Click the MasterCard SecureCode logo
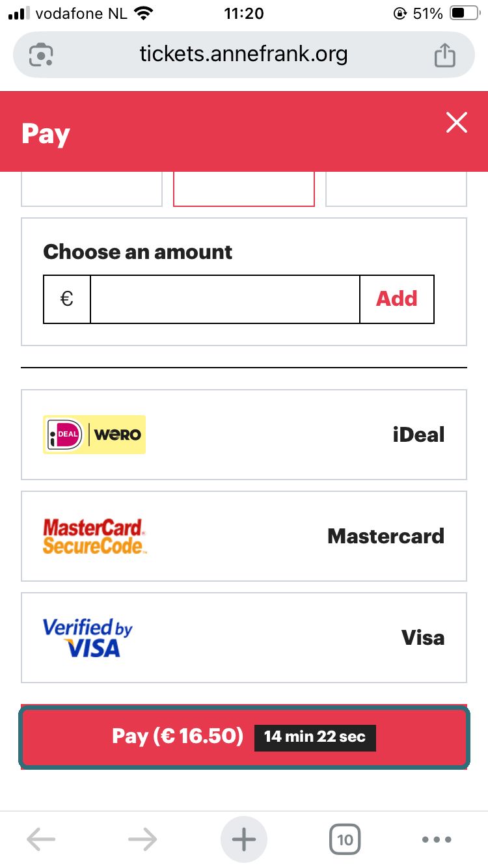Screen dimensions: 488x868 [94, 536]
